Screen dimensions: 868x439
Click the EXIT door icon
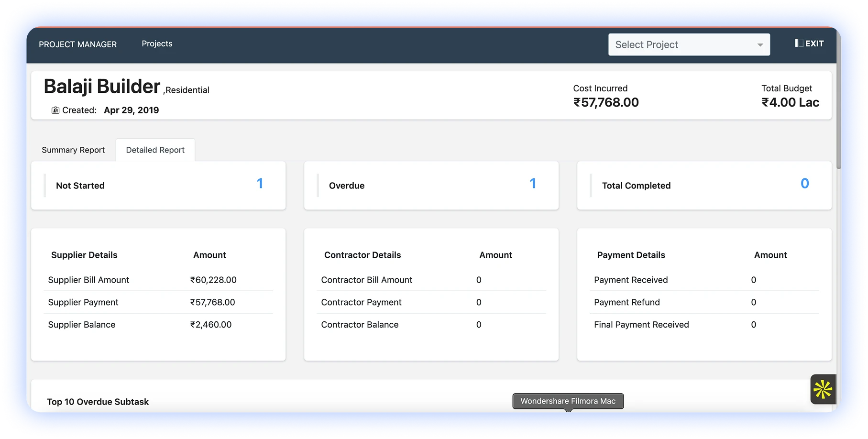(x=799, y=43)
